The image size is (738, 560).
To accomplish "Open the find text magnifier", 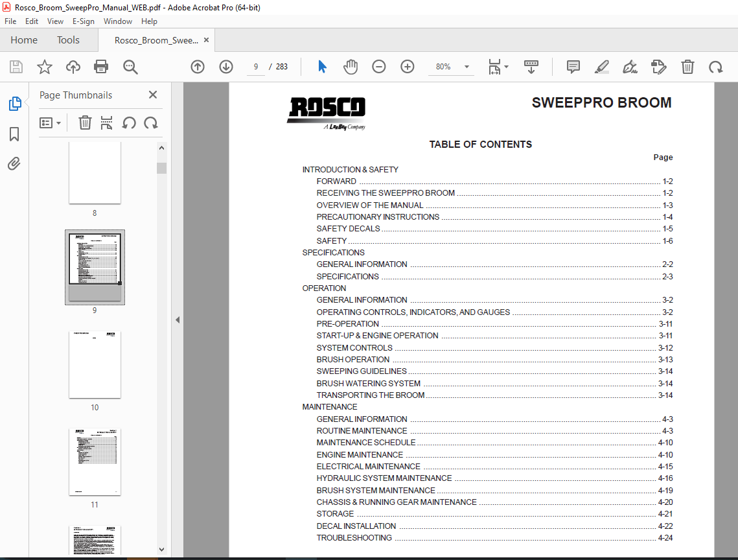I will pos(130,67).
